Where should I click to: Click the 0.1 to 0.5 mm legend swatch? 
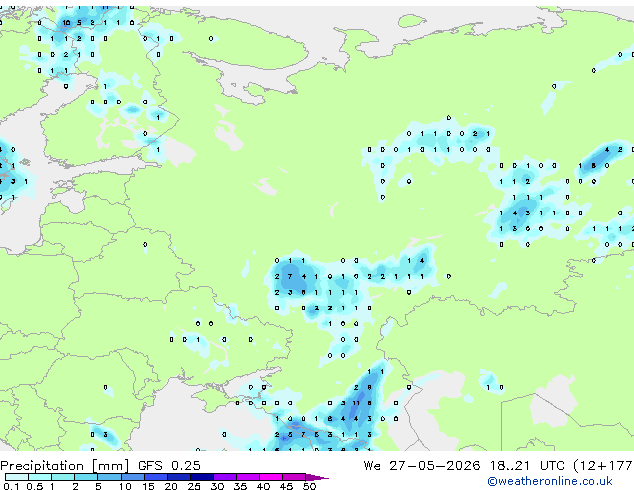[17, 477]
